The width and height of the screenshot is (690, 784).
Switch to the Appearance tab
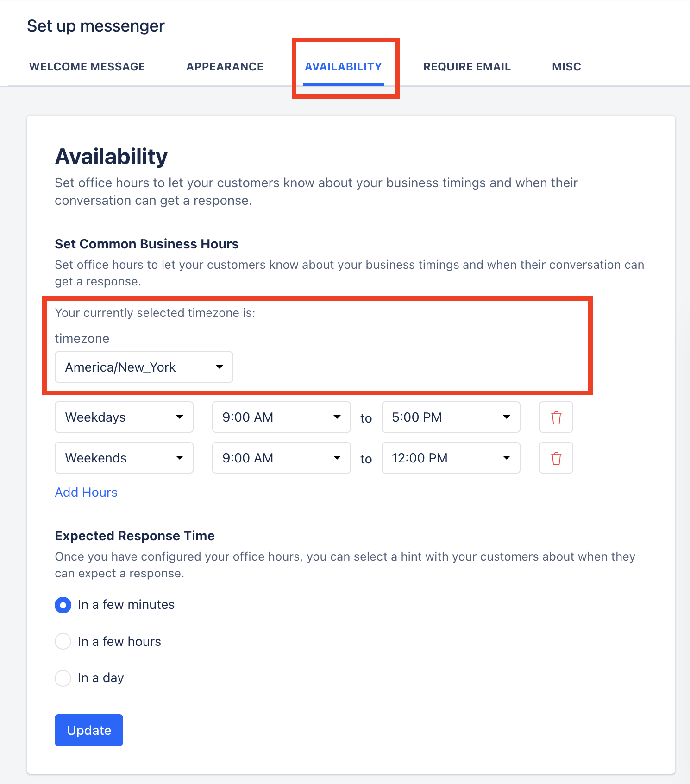coord(225,67)
